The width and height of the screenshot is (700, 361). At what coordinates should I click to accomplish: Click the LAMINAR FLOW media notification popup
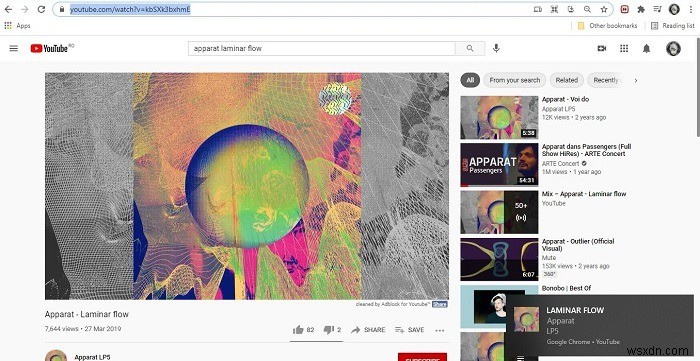(600, 325)
